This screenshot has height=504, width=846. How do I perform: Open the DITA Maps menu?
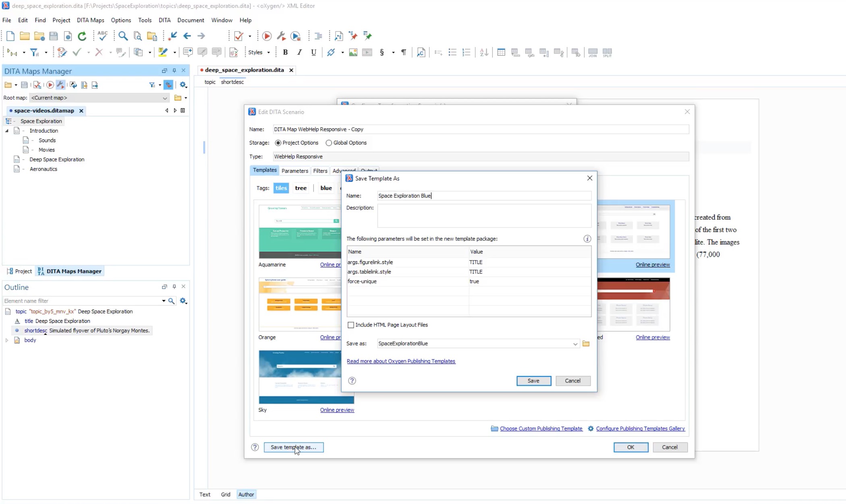[x=91, y=20]
